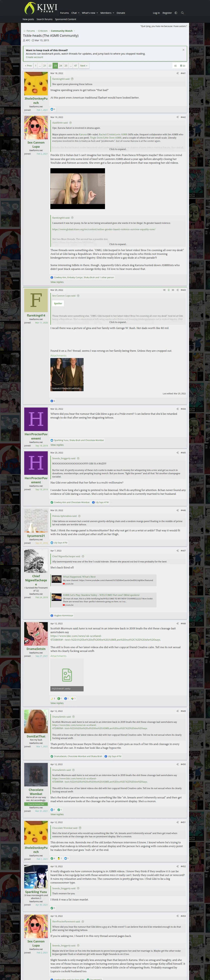Open the video thumbnail in post #442

click(x=78, y=189)
